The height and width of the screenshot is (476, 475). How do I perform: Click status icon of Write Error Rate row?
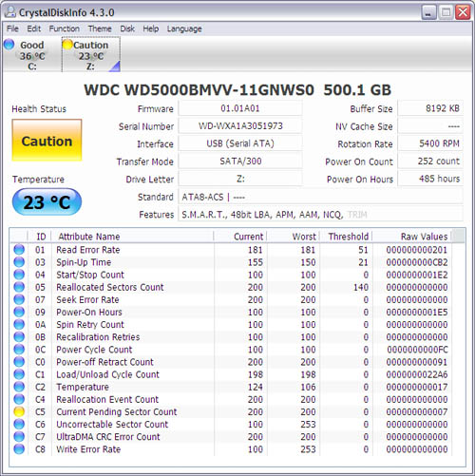(19, 449)
